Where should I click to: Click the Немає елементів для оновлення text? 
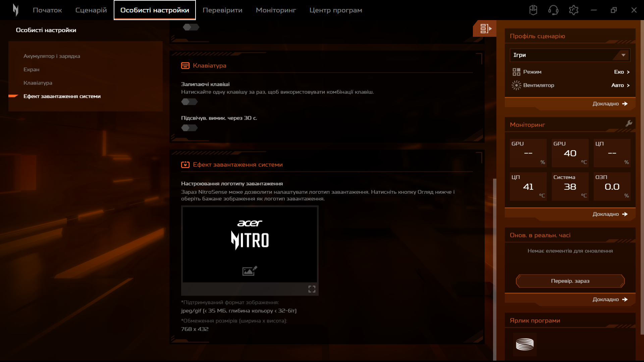[x=570, y=251]
